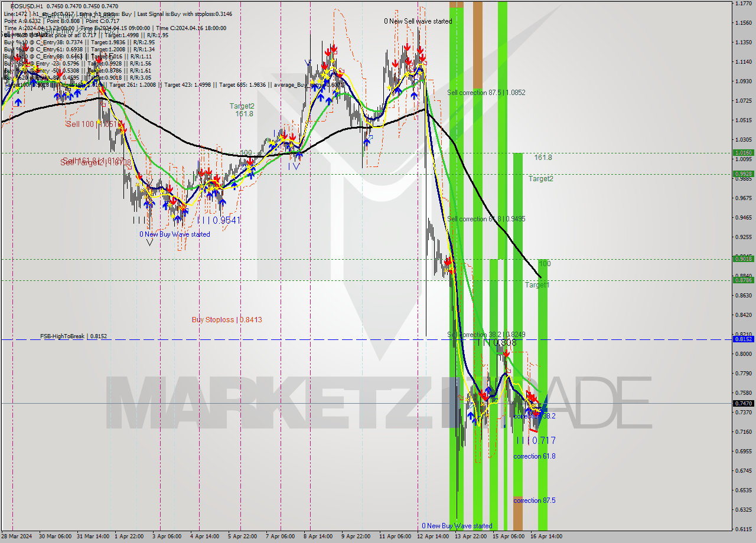The height and width of the screenshot is (543, 756).
Task: Click the '28 Mar 2024' date label
Action: tap(17, 537)
